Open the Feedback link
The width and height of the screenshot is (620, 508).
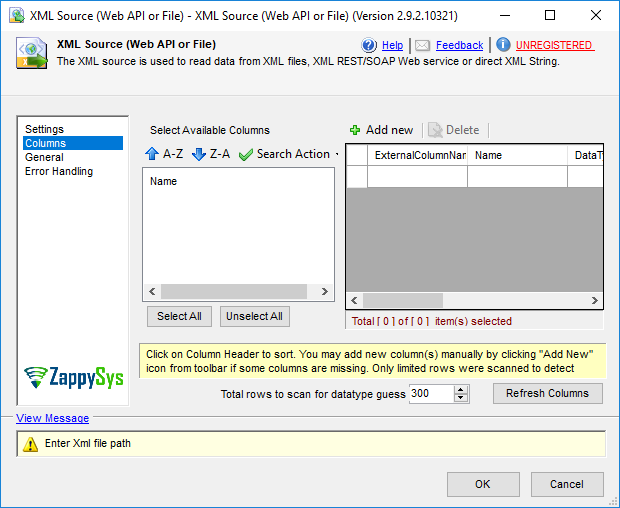click(459, 45)
